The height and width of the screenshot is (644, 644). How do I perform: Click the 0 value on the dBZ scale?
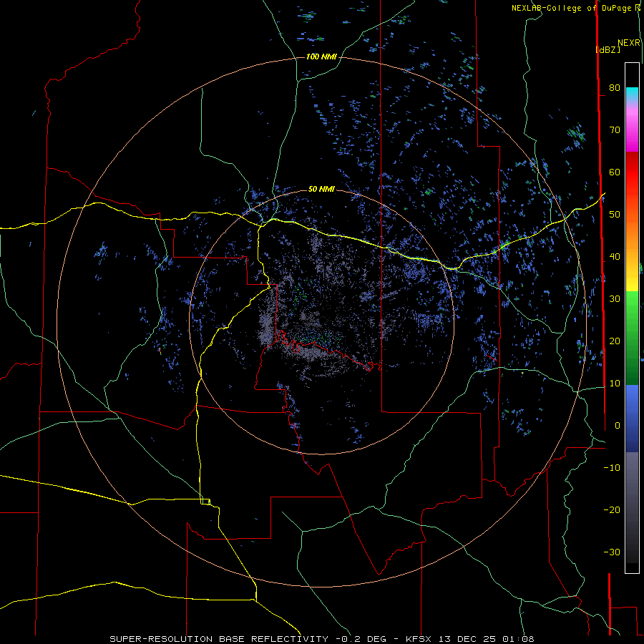(x=618, y=426)
